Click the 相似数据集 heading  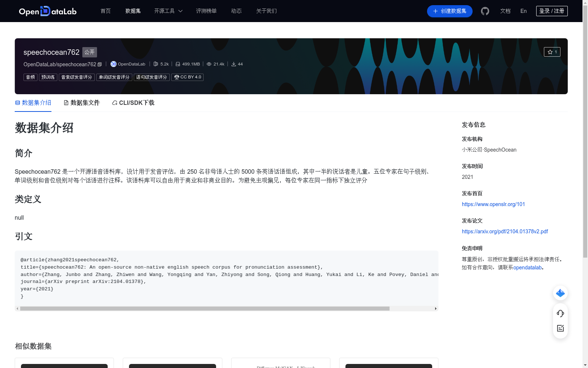point(33,346)
